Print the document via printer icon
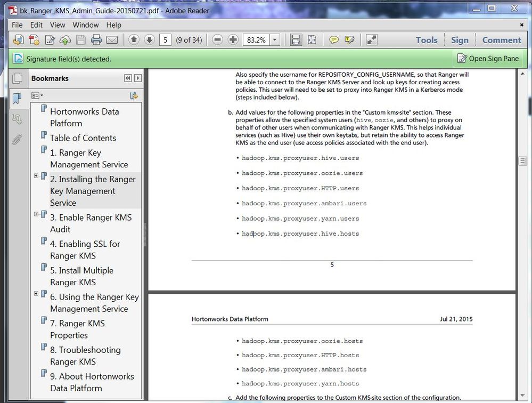Image resolution: width=532 pixels, height=403 pixels. click(96, 40)
